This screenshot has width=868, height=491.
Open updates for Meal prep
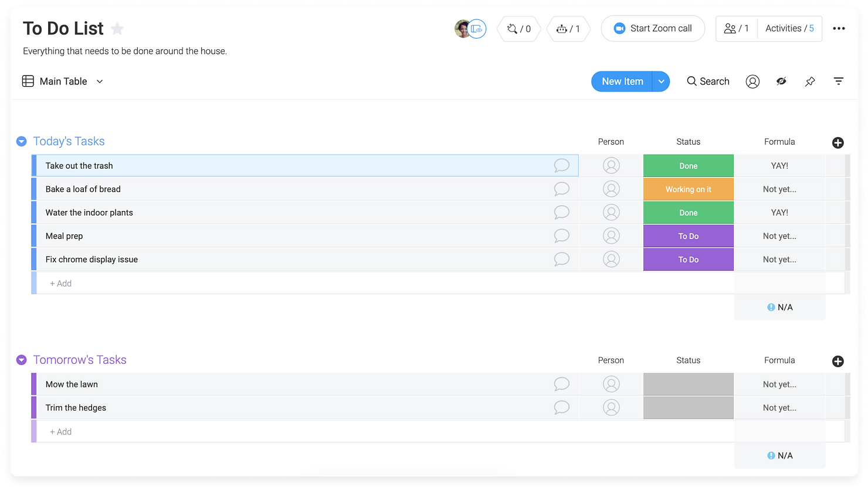pos(561,236)
